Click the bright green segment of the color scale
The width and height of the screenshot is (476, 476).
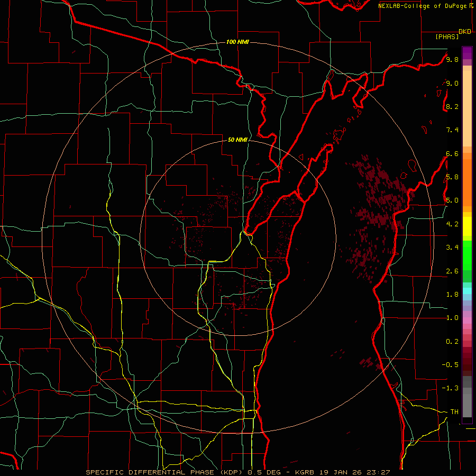pyautogui.click(x=467, y=256)
